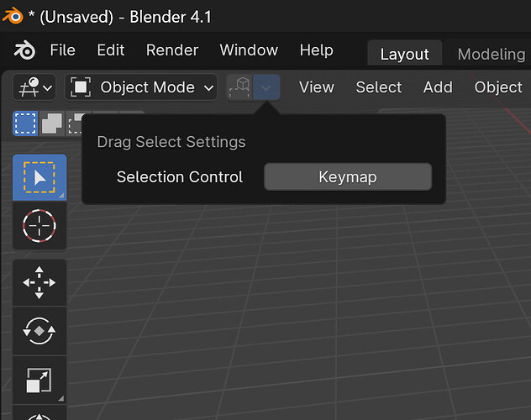This screenshot has height=420, width=531.
Task: Open the Edit menu
Action: tap(111, 50)
